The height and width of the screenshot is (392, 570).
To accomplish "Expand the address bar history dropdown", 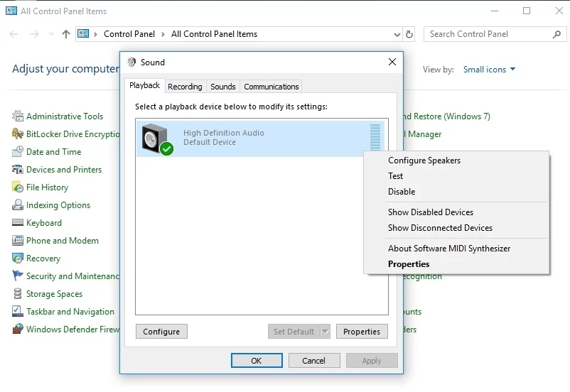I will [x=397, y=34].
